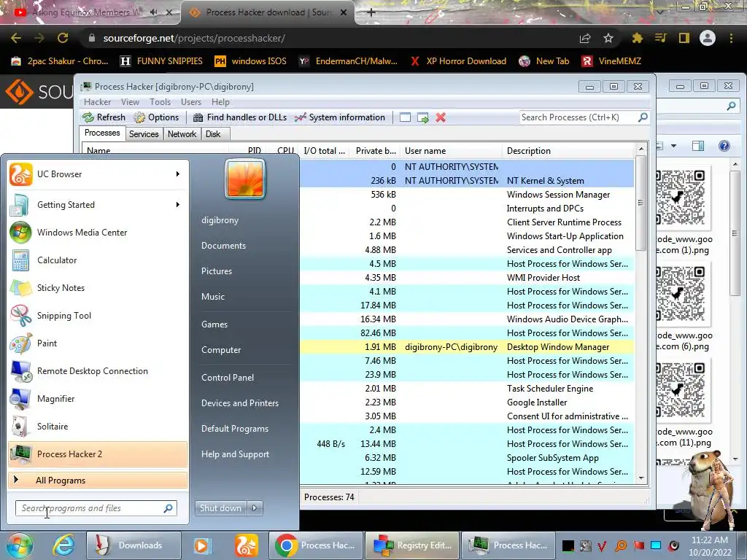Screen dimensions: 747x560
Task: Open Devices and Printers
Action: pos(239,402)
